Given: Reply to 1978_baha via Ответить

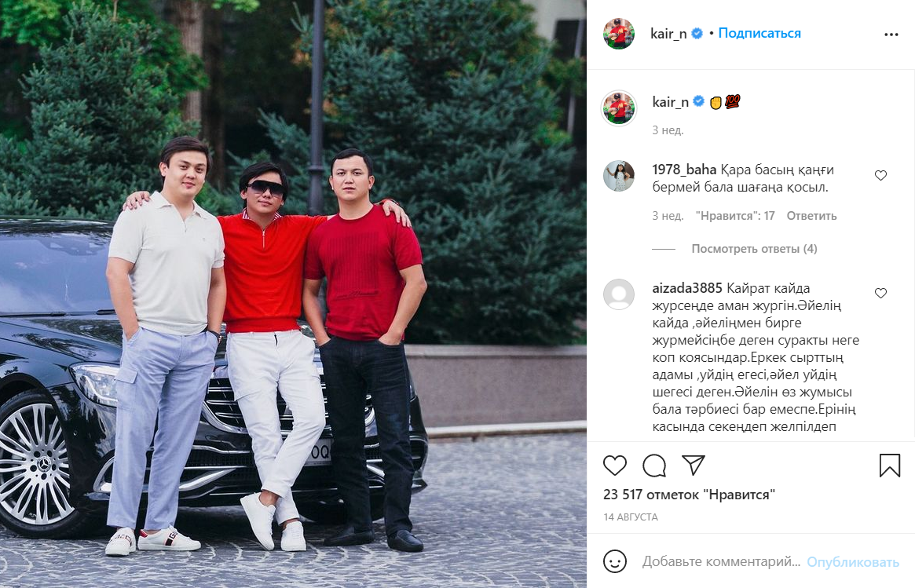Looking at the screenshot, I should pyautogui.click(x=811, y=216).
